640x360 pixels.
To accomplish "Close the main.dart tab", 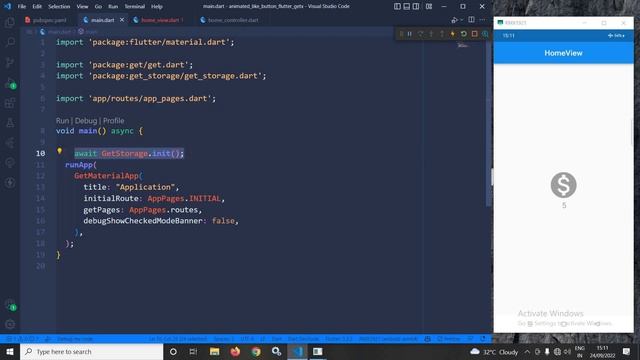I will 122,20.
